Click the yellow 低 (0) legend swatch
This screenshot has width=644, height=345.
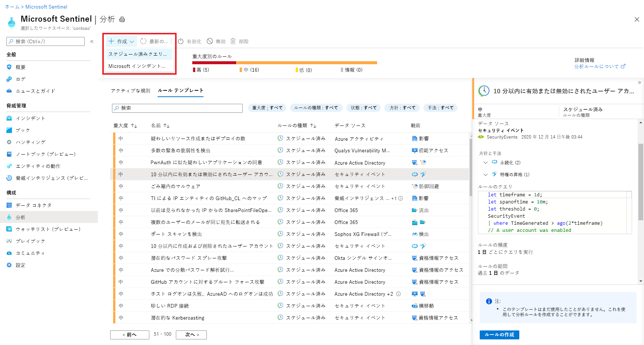(x=297, y=70)
